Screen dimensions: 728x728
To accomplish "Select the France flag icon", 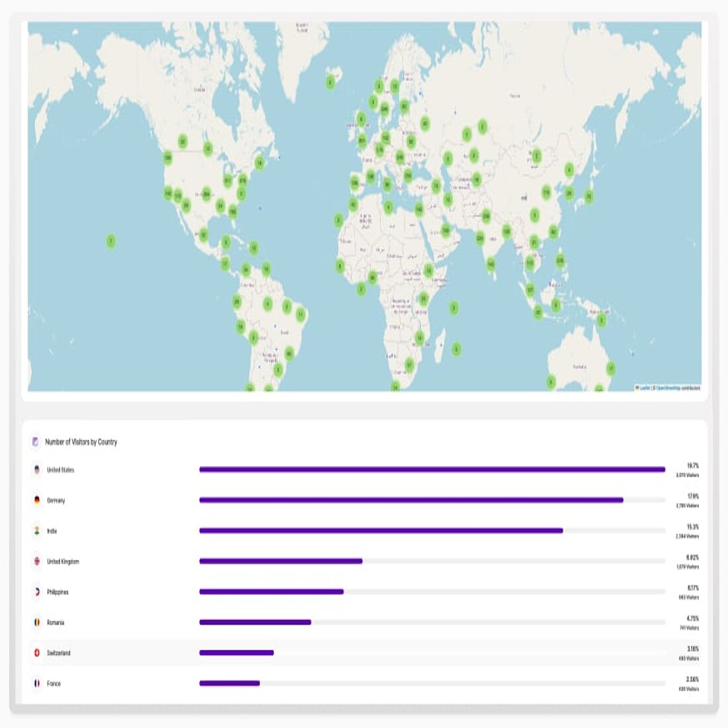I will (x=37, y=683).
